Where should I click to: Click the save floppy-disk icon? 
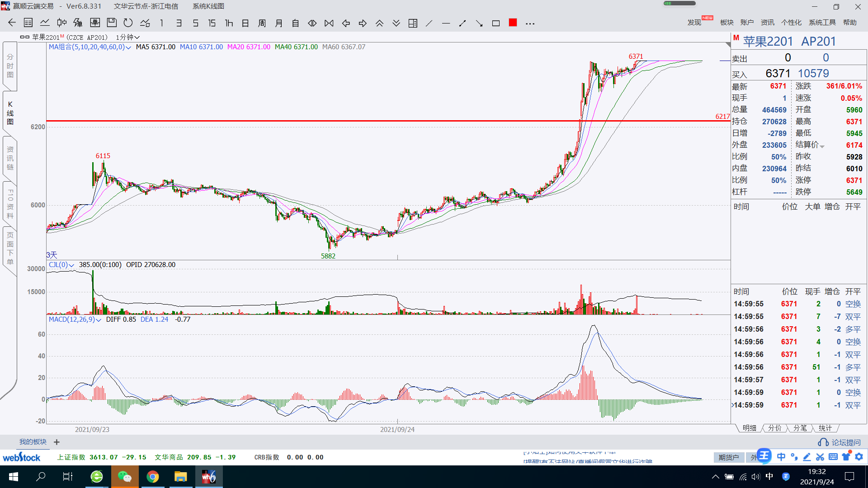coord(112,23)
